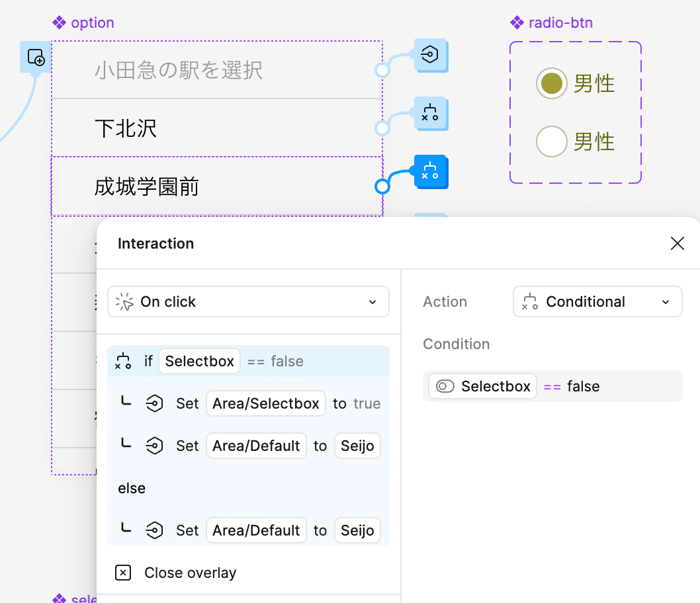Open the Selectbox variable chip in the if condition
Viewport: 700px width, 603px height.
coord(199,361)
